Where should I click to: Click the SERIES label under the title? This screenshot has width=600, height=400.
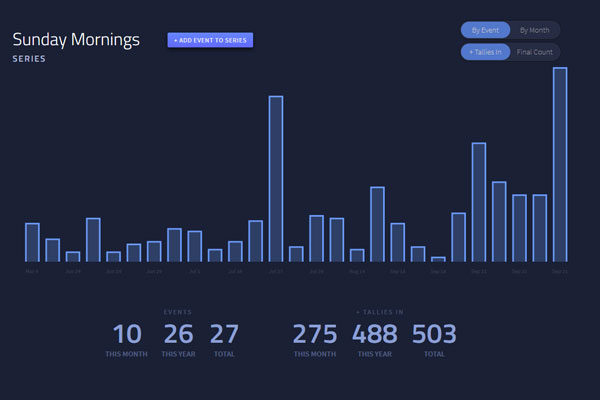pyautogui.click(x=29, y=59)
